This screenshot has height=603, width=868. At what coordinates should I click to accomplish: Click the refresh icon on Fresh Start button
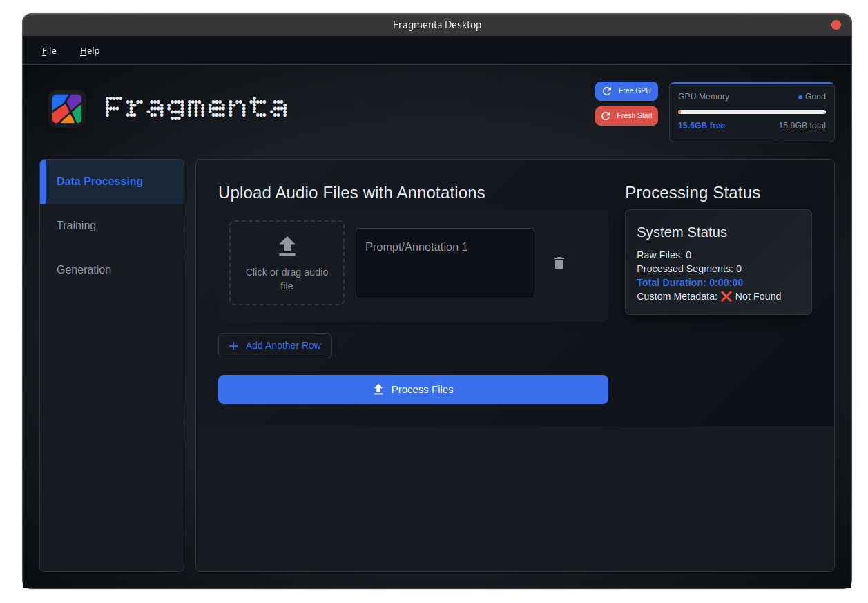tap(607, 115)
